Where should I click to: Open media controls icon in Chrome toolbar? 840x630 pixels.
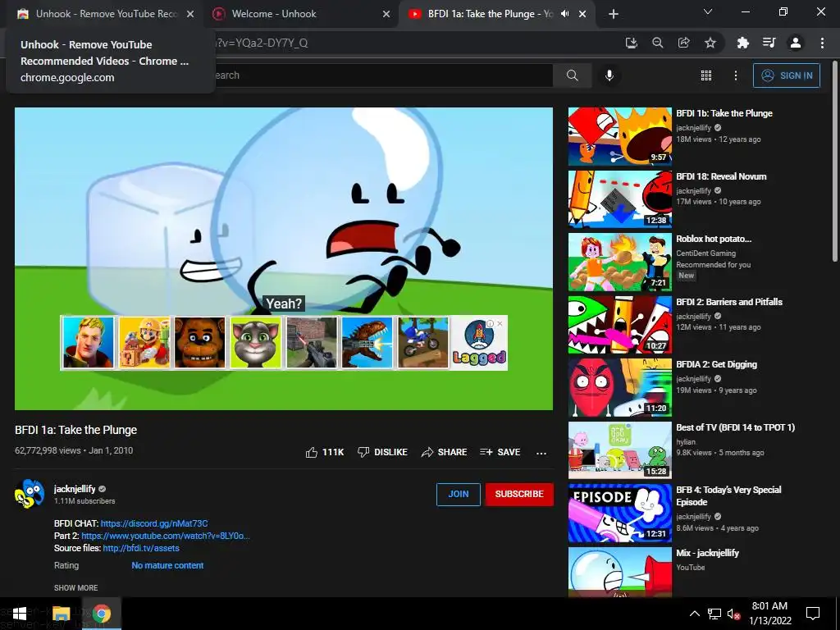[769, 43]
